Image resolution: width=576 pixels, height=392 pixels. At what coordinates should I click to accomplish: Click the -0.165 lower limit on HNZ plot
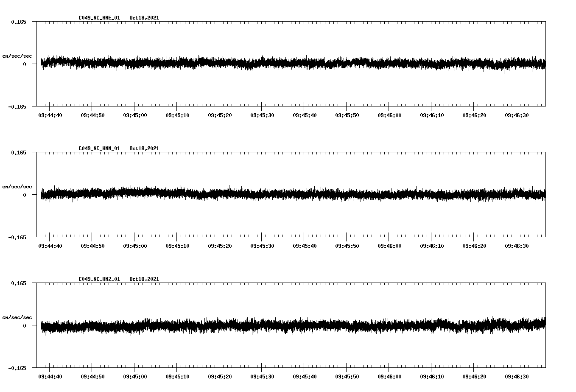point(17,368)
